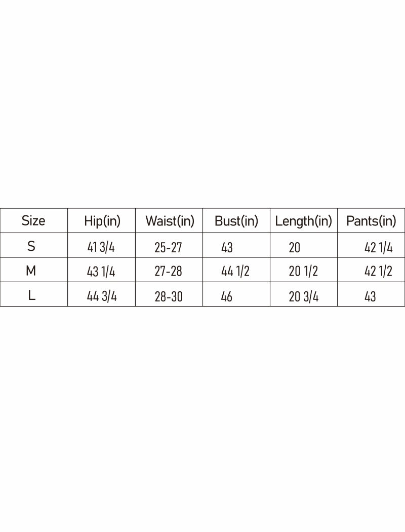Click the Pants(in) column header
Image resolution: width=405 pixels, height=532 pixels.
371,221
